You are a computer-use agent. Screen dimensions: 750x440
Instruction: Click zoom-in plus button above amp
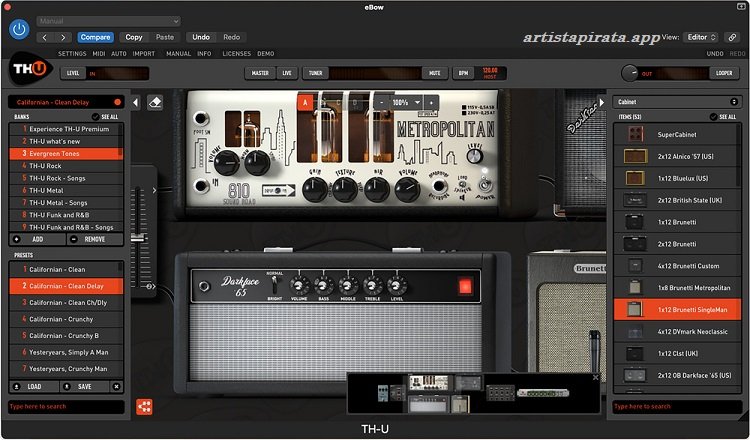tap(431, 103)
